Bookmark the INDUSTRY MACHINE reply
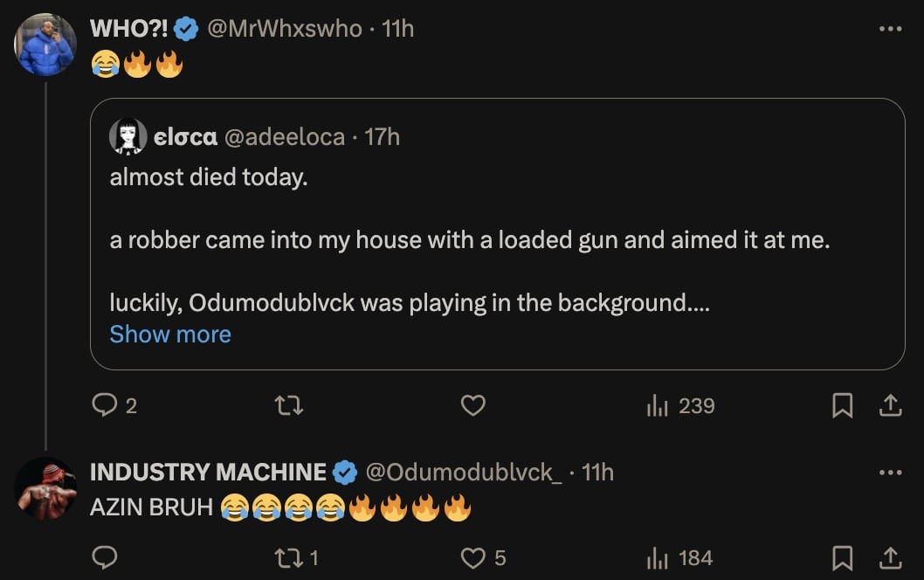 pyautogui.click(x=842, y=557)
